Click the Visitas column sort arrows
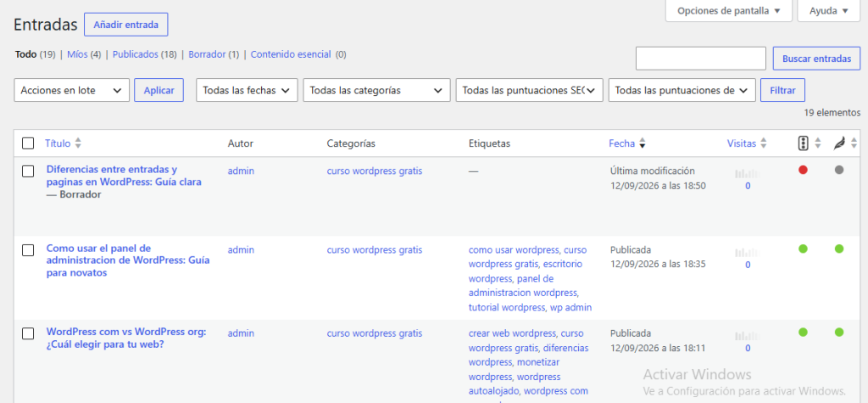Image resolution: width=868 pixels, height=403 pixels. coord(764,143)
